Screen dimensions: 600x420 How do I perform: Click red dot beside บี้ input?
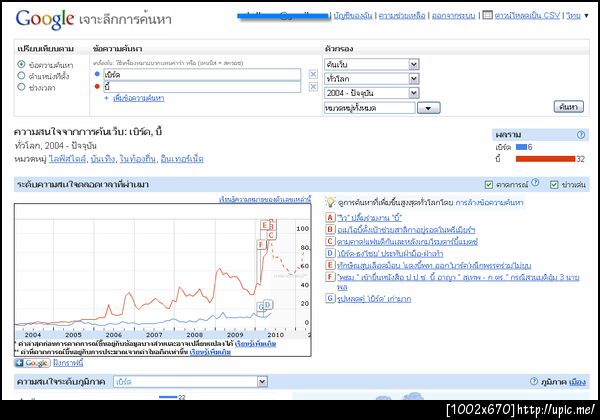tap(97, 86)
